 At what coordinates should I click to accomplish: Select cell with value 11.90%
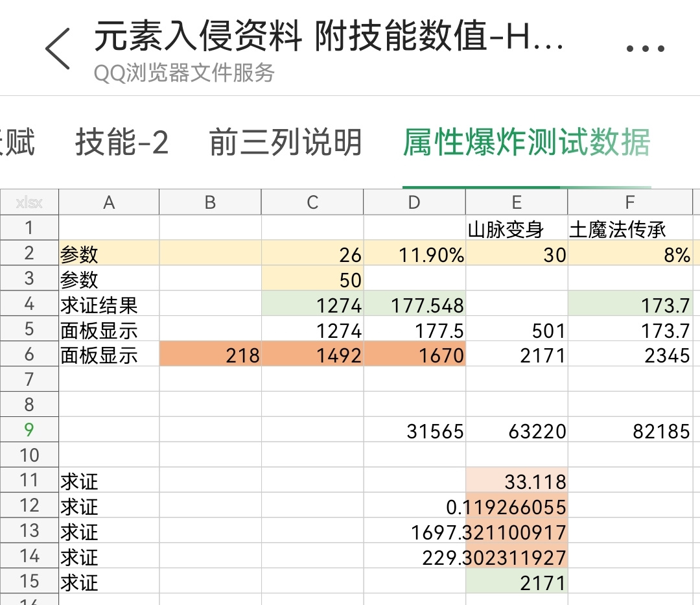click(x=414, y=253)
